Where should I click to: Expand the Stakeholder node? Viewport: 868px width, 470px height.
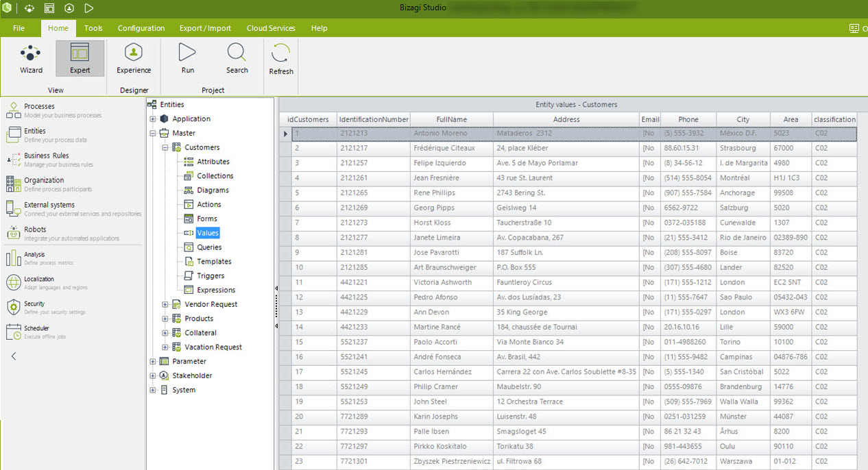click(x=153, y=376)
